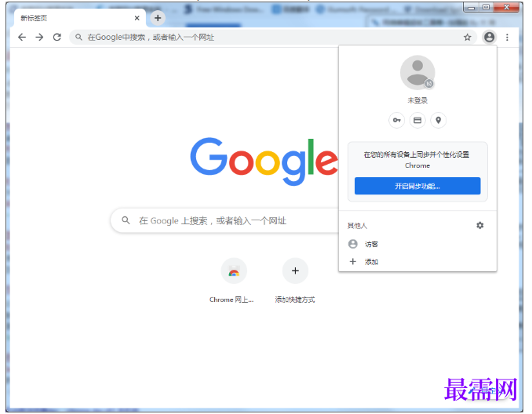Image resolution: width=532 pixels, height=414 pixels.
Task: Select the 访客 guest profile
Action: [x=417, y=244]
